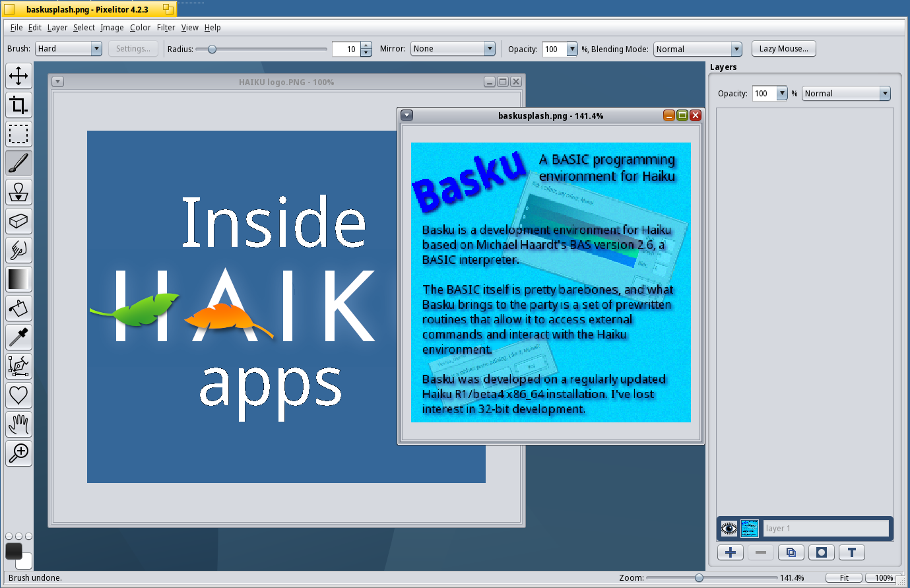Click the Radius slider

click(x=261, y=49)
